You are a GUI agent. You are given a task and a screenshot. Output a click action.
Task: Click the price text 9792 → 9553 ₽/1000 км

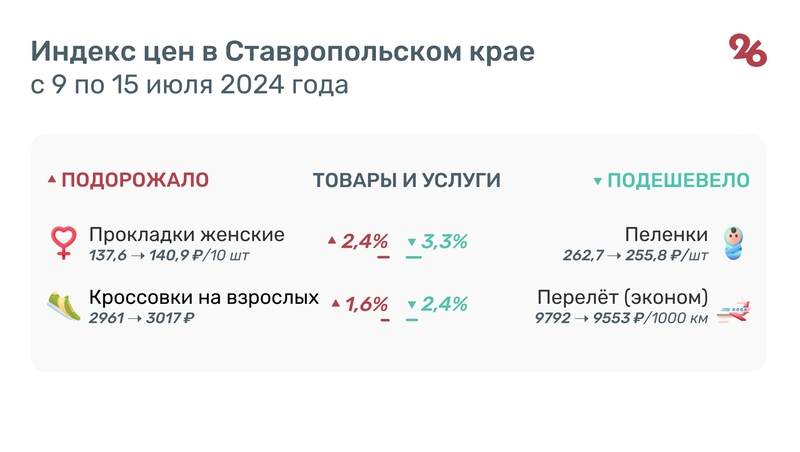coord(620,319)
